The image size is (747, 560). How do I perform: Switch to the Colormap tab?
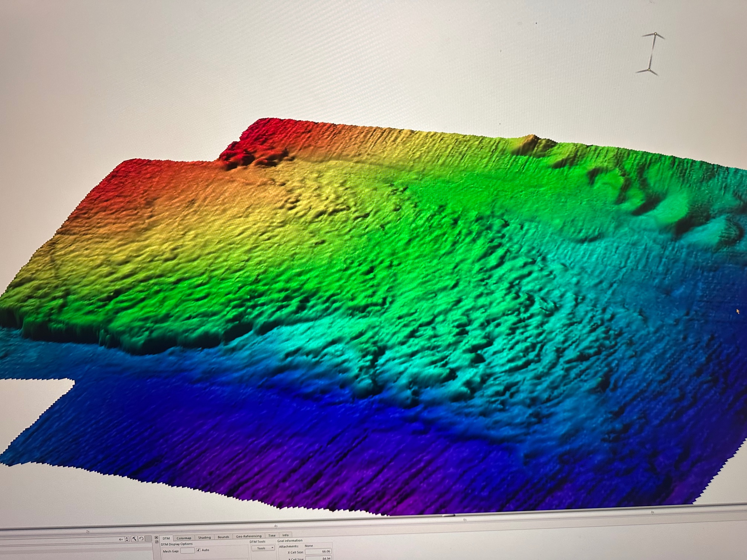184,538
